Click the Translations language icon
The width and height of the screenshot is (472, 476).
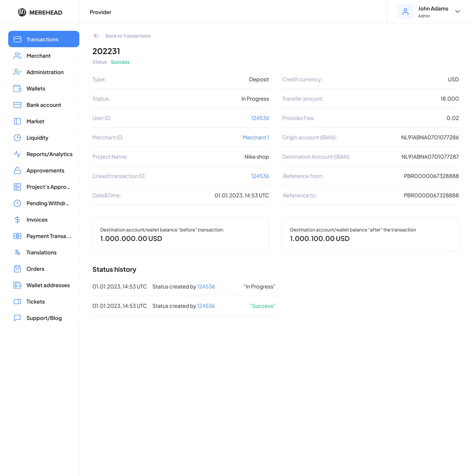point(17,253)
